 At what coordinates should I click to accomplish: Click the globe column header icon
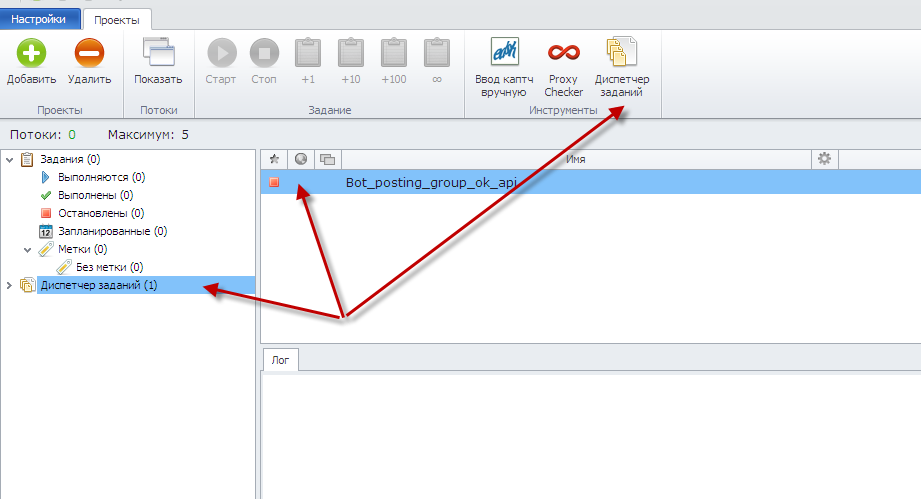(301, 159)
